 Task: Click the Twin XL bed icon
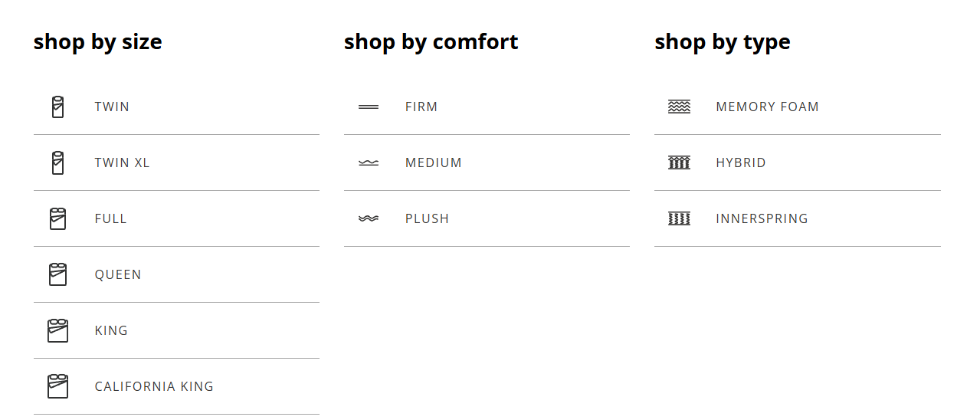[x=57, y=163]
